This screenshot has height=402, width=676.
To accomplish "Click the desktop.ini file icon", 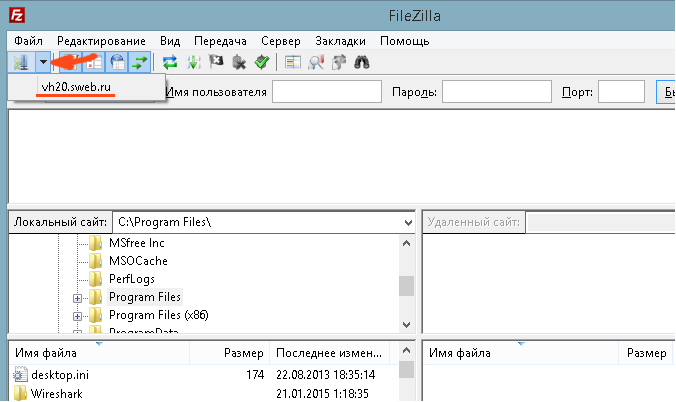I will pyautogui.click(x=20, y=375).
